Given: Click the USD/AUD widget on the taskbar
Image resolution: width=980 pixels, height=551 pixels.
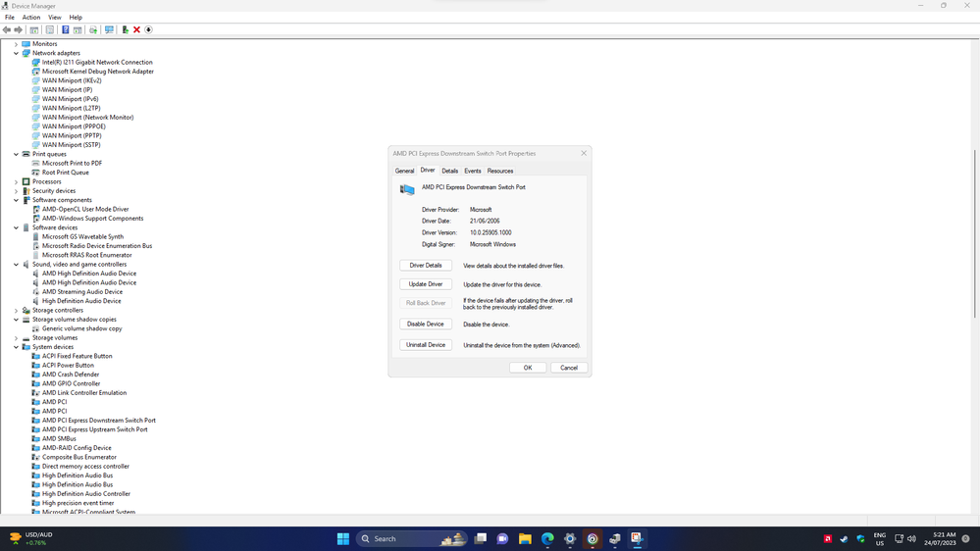Looking at the screenshot, I should [x=31, y=538].
